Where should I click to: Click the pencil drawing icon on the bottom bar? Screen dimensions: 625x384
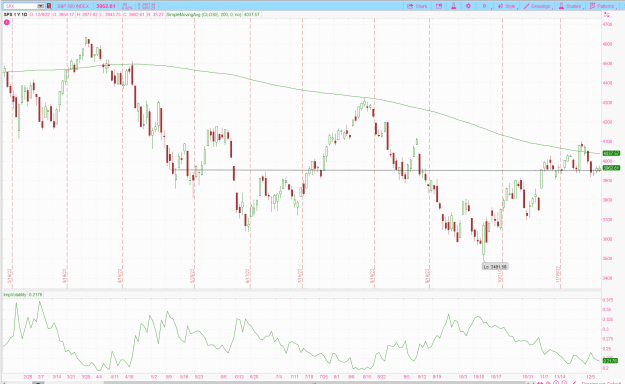[574, 382]
